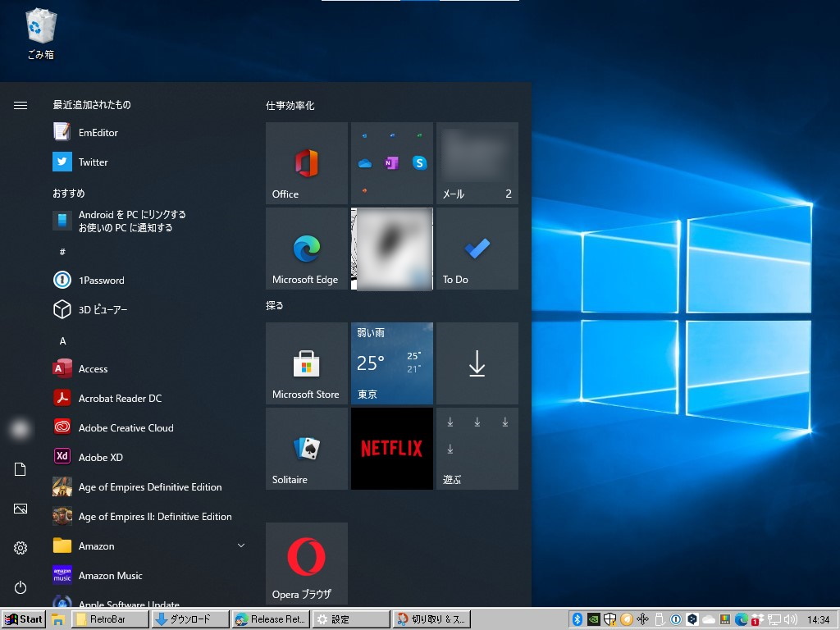Click the OneDrive icon in Office folder tile

365,163
